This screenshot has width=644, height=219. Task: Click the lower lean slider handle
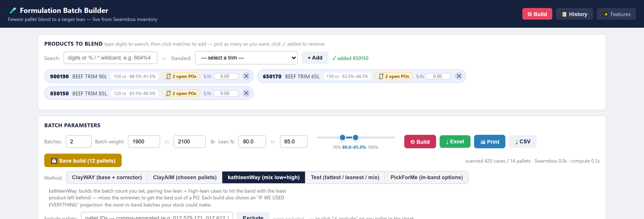pos(343,138)
